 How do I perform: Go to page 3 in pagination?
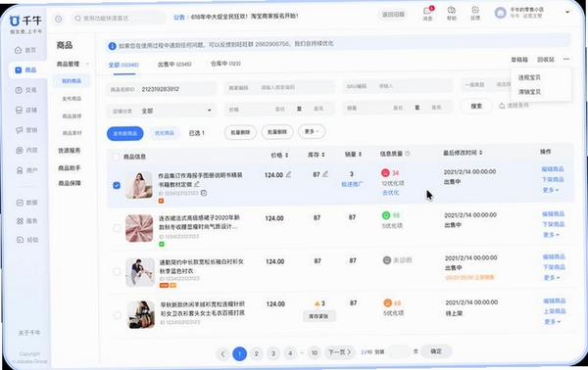point(273,353)
